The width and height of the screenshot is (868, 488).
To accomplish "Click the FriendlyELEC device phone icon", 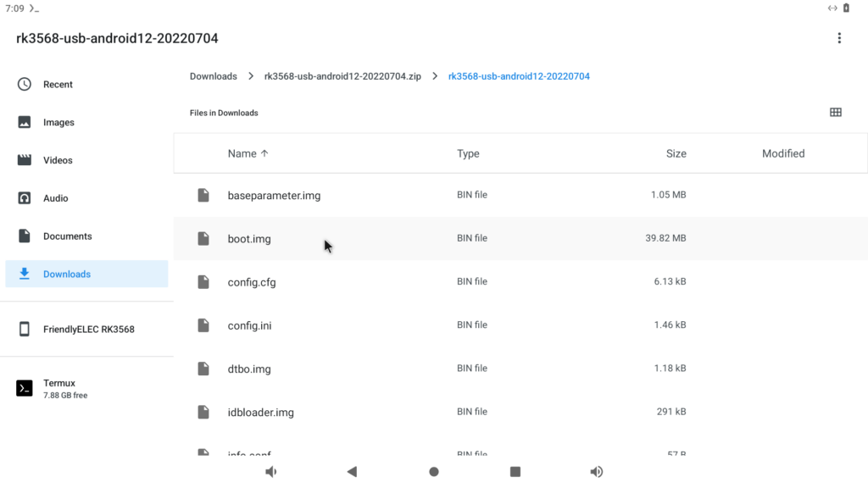I will click(x=25, y=330).
